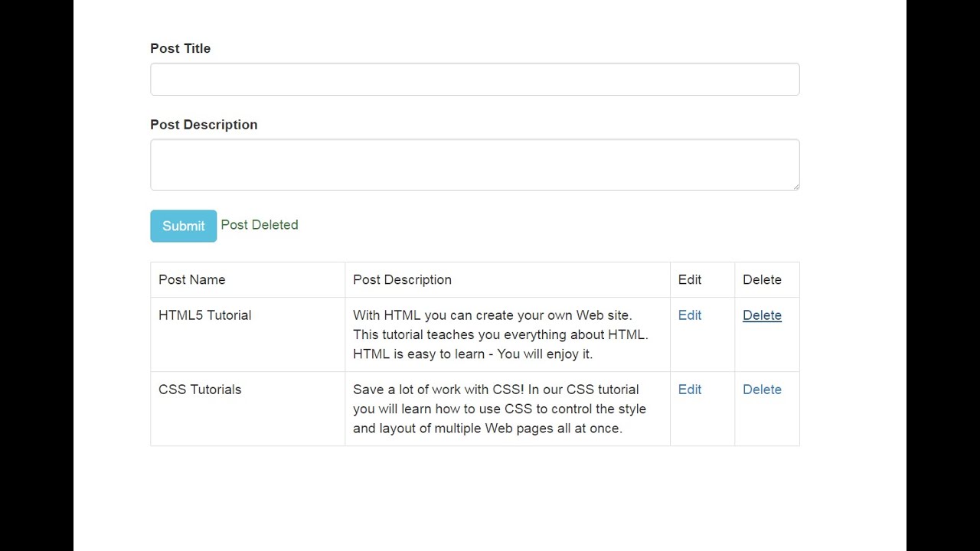The image size is (980, 551).
Task: Select the "Post Description" table column header
Action: tap(402, 280)
